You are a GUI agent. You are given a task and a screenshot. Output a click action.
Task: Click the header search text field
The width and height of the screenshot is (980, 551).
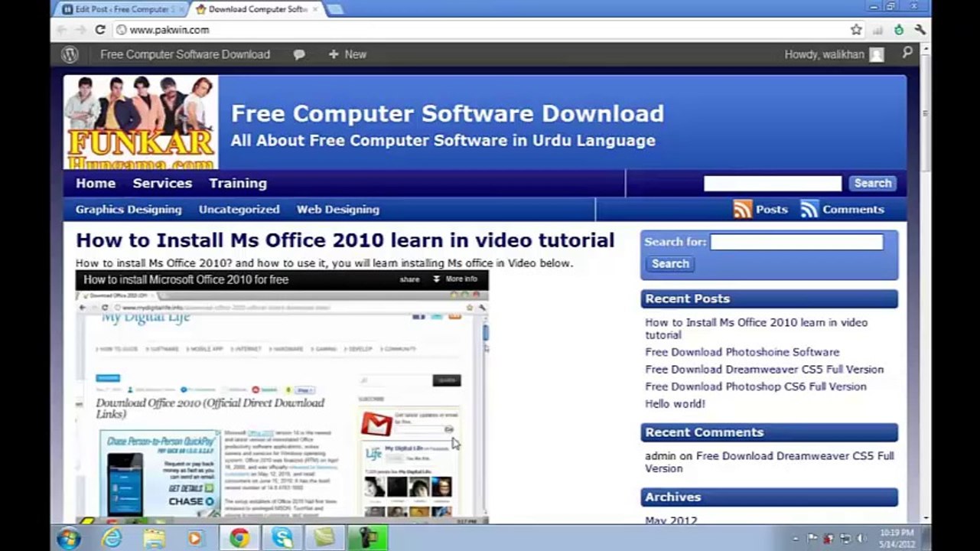[773, 183]
